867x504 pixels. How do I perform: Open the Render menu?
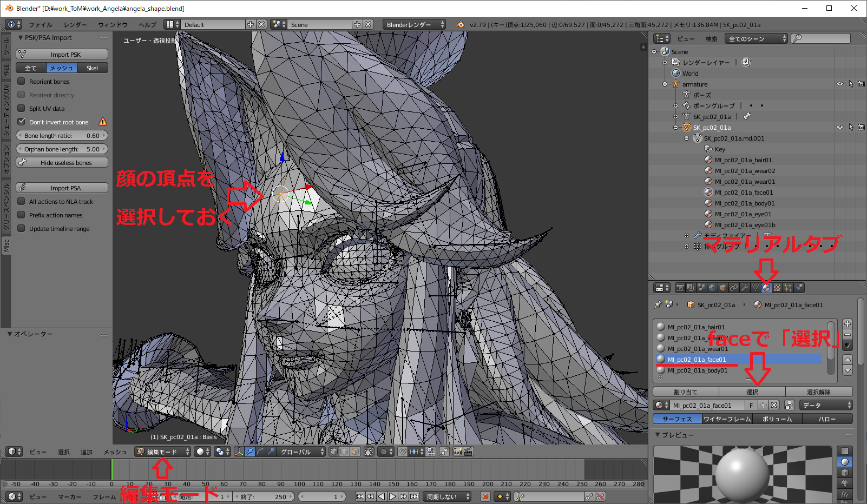pos(75,25)
